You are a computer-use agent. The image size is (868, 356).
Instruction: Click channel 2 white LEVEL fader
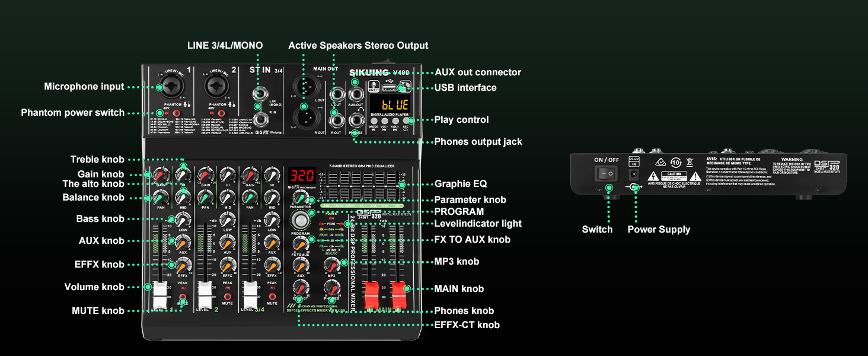pyautogui.click(x=205, y=294)
